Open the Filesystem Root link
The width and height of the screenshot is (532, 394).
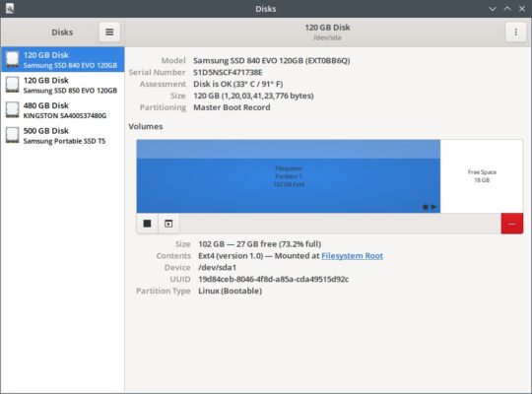coord(352,256)
